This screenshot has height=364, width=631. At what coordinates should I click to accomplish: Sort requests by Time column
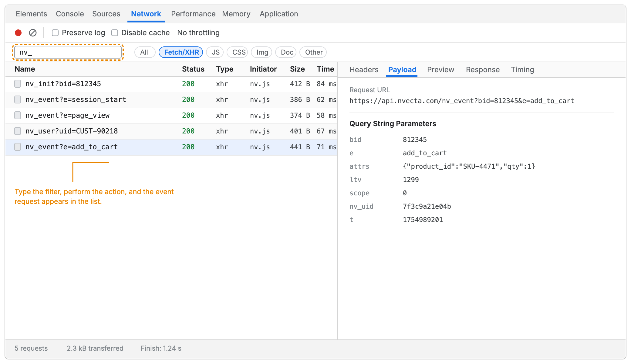tap(326, 69)
